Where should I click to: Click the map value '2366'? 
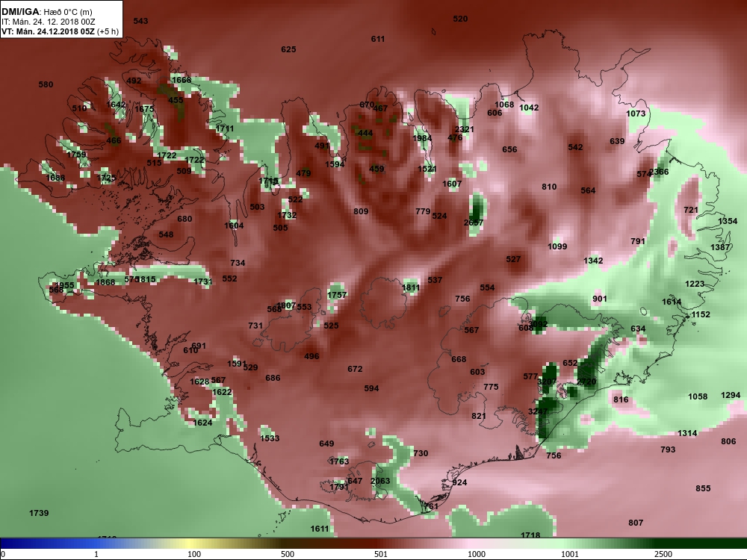point(660,172)
